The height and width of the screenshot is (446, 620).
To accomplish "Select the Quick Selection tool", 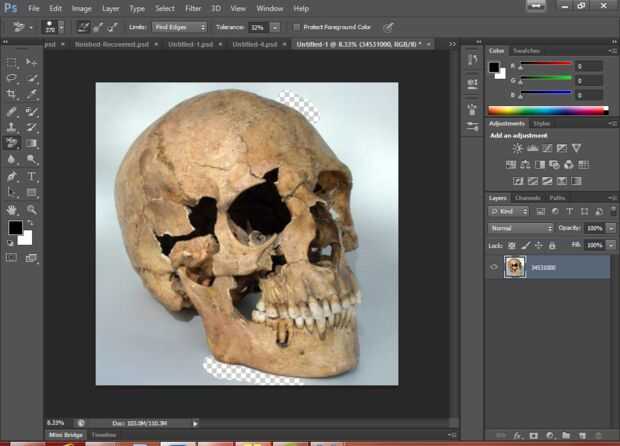I will click(31, 78).
